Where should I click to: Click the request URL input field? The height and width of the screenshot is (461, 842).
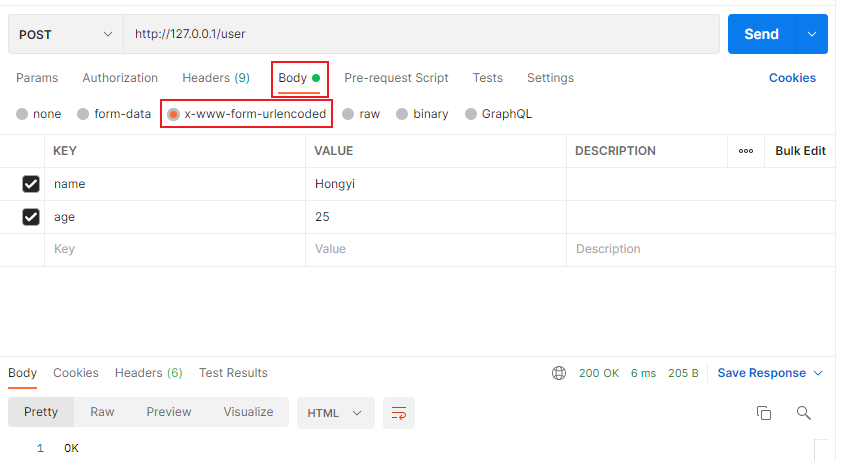coord(420,34)
